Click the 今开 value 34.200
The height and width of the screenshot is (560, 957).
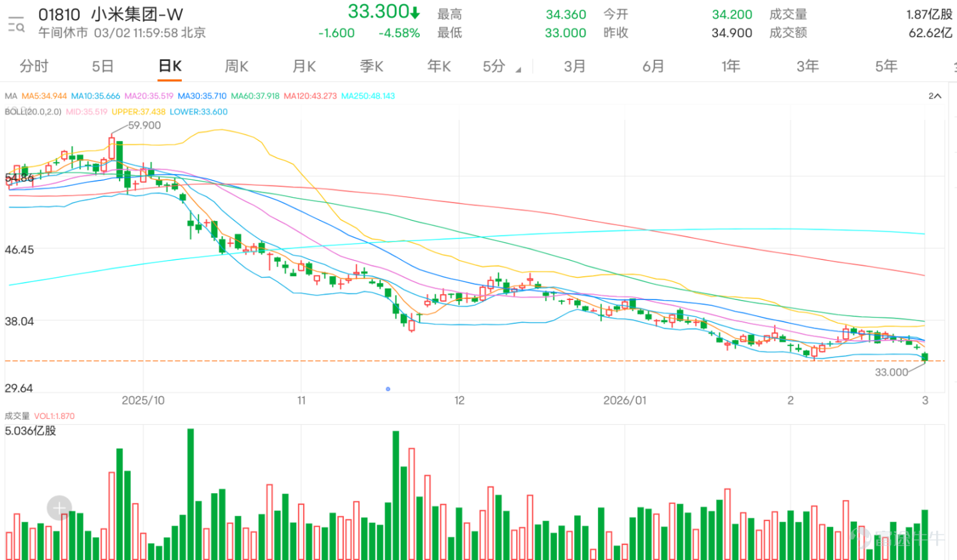pos(732,14)
